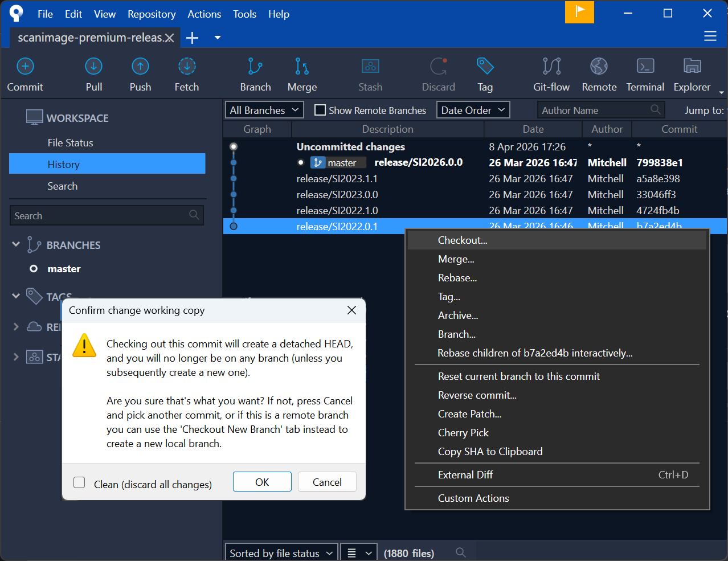
Task: Select the release/SI2023.1.1 commit row
Action: pyautogui.click(x=475, y=178)
